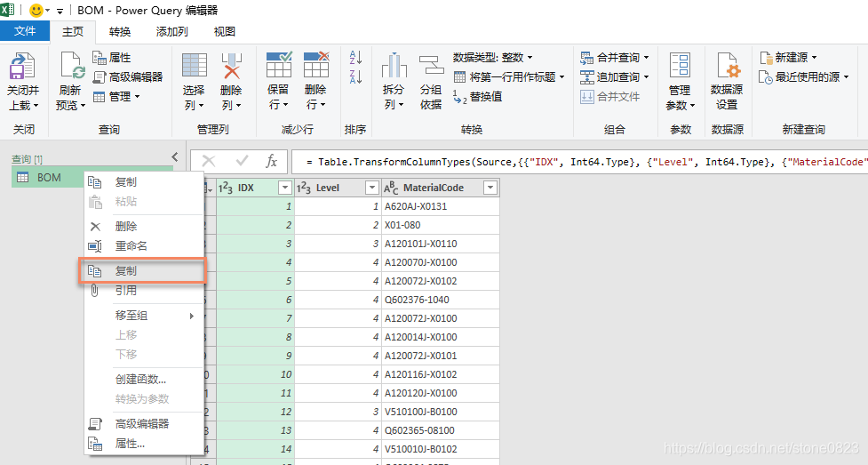Switch to the Transform (转换) tab
This screenshot has width=868, height=465.
click(x=120, y=32)
